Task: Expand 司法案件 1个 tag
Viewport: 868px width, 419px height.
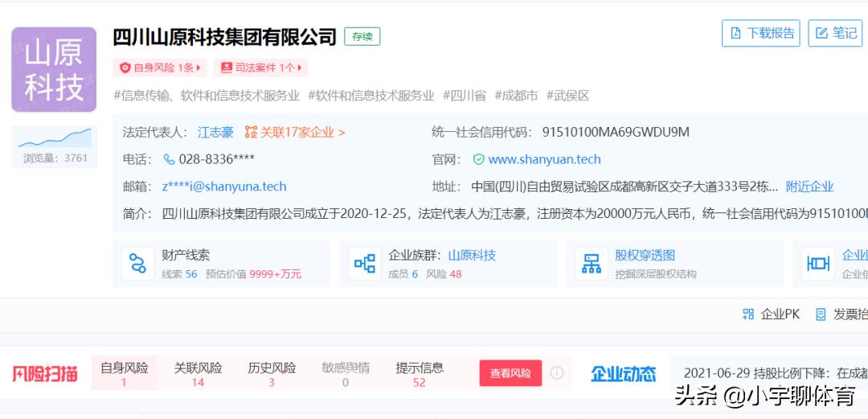Action: [x=261, y=68]
